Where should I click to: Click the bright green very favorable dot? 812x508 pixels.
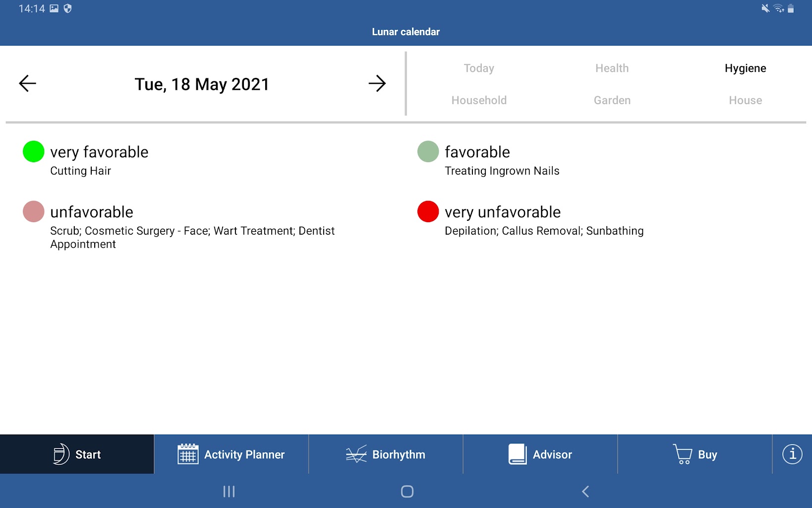(34, 151)
